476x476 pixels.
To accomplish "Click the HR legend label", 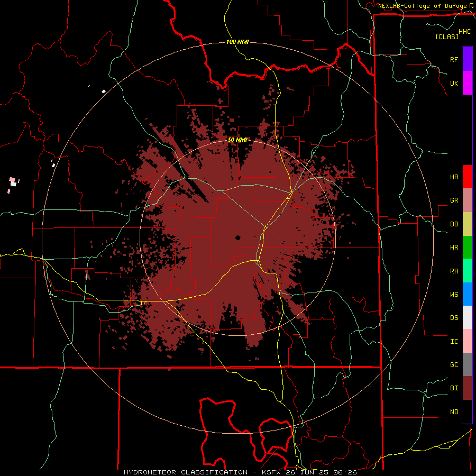I will (454, 248).
